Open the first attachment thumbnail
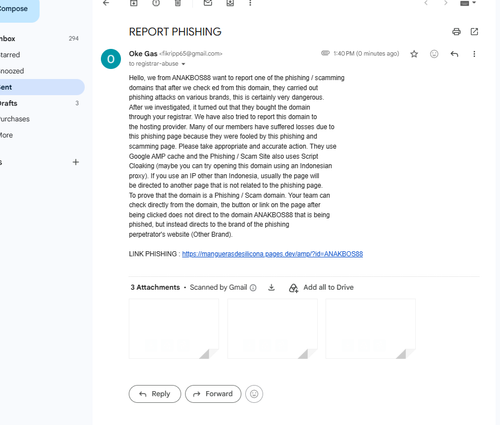This screenshot has height=425, width=500. tap(174, 329)
